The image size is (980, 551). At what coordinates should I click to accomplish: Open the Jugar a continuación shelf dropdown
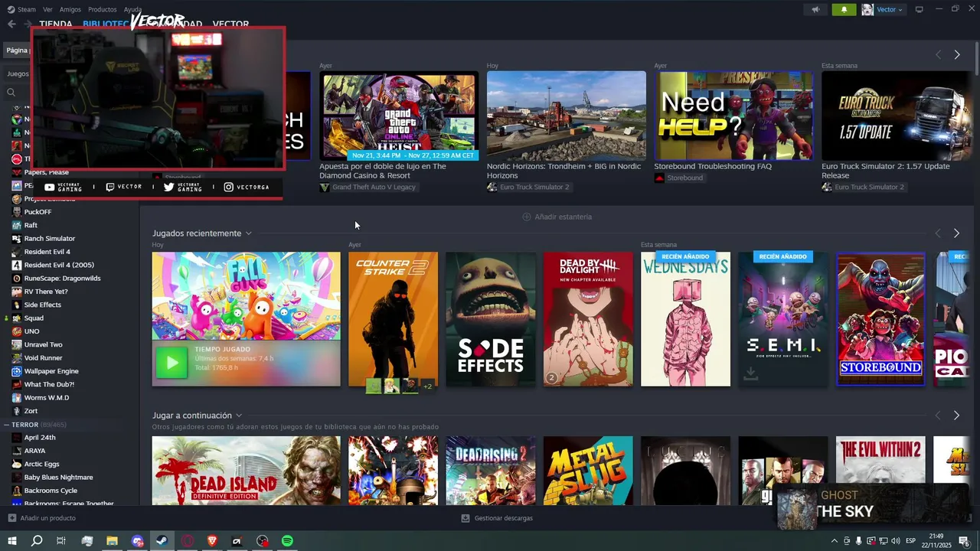click(239, 416)
